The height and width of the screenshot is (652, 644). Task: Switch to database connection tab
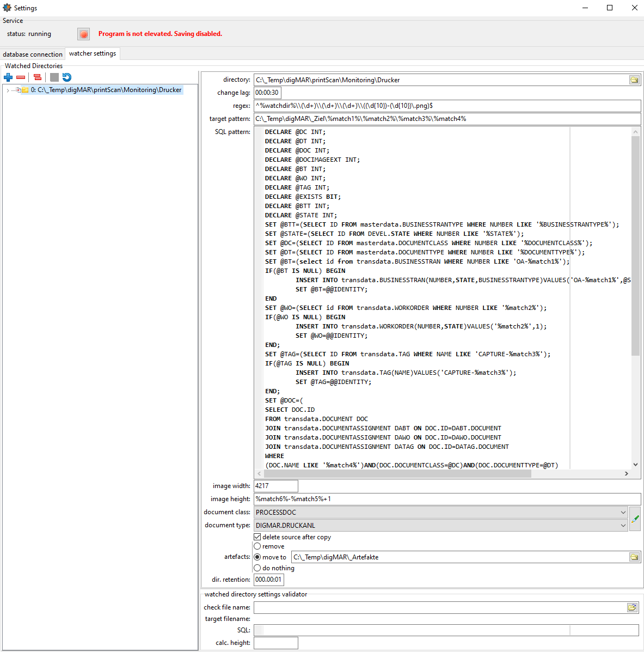coord(33,54)
